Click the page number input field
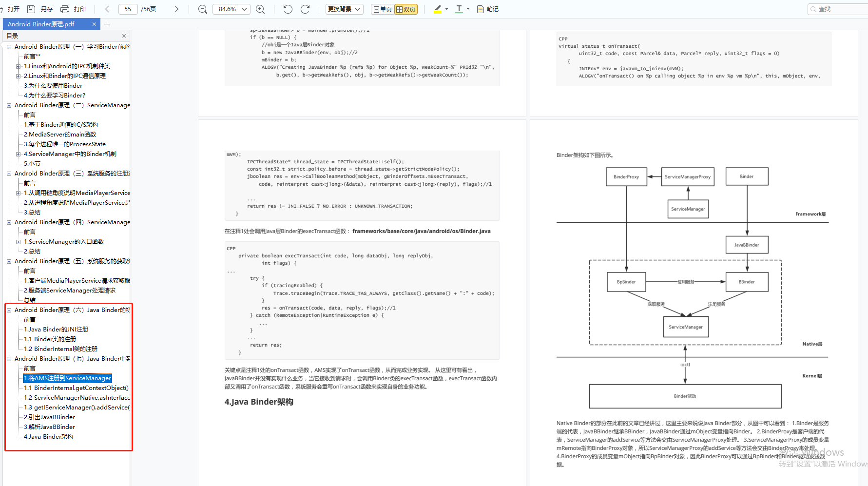 pyautogui.click(x=128, y=9)
